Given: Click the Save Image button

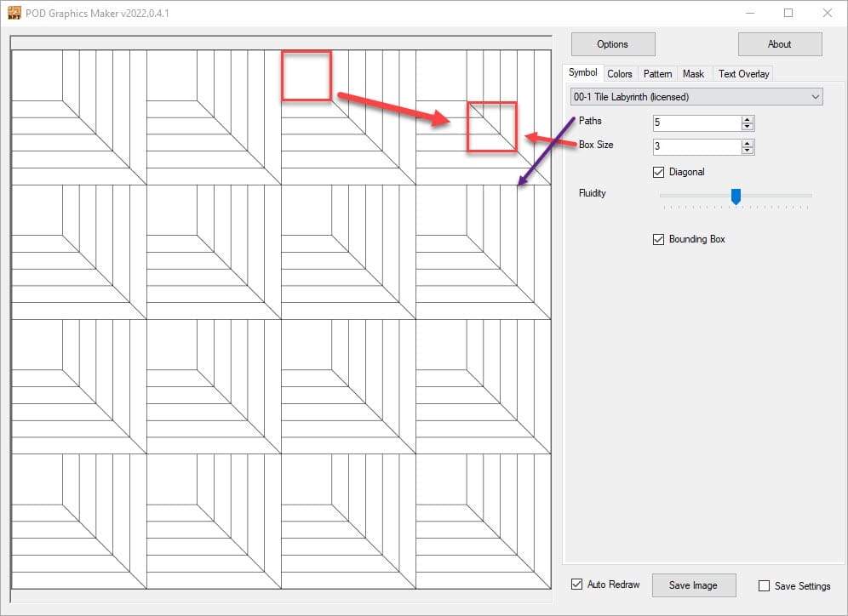Looking at the screenshot, I should click(x=693, y=585).
